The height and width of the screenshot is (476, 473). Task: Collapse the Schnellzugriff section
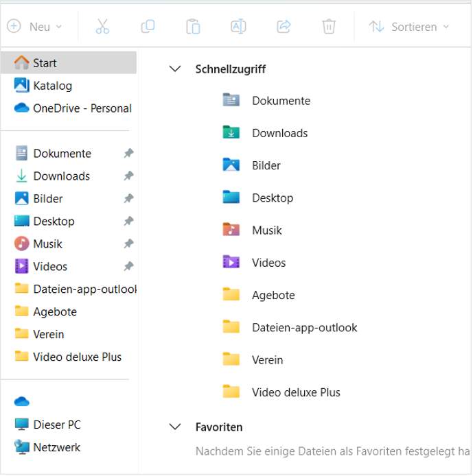[x=175, y=69]
